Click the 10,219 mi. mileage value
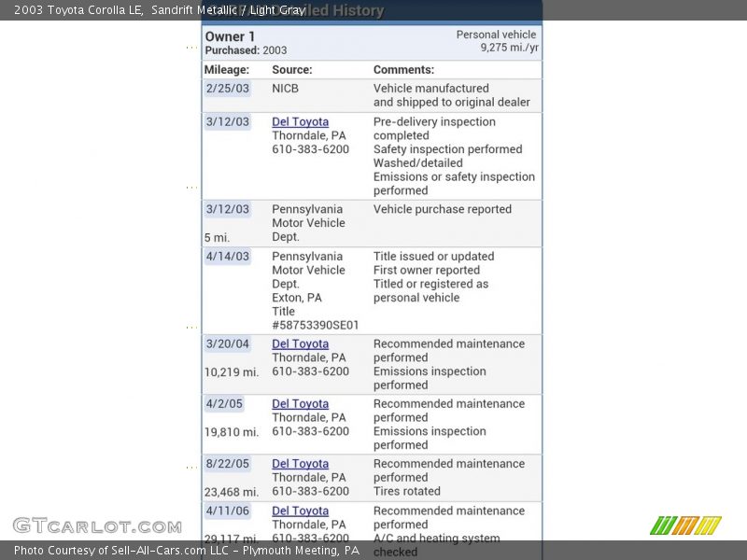The width and height of the screenshot is (747, 560). pos(232,372)
